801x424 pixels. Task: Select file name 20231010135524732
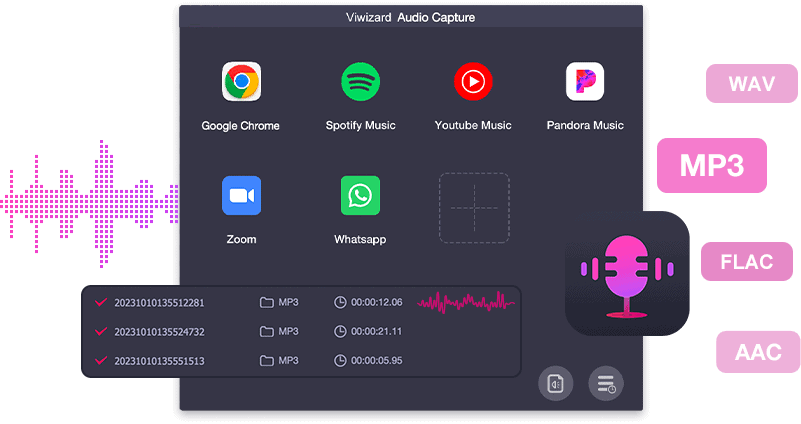(159, 332)
